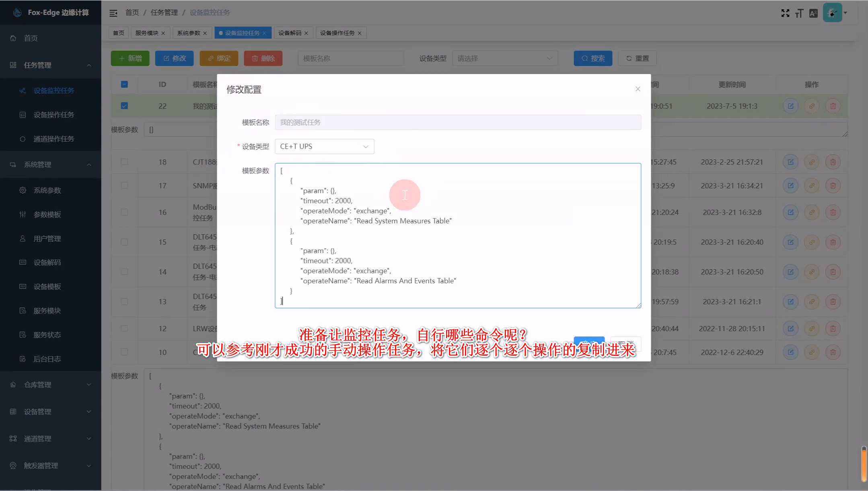Click the edit icon for row 15
This screenshot has height=491, width=868.
pyautogui.click(x=790, y=242)
